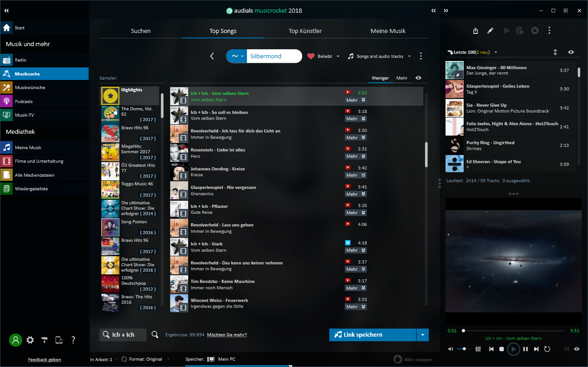The width and height of the screenshot is (588, 367).
Task: Toggle the eye icon next to Mehr
Action: (x=418, y=78)
